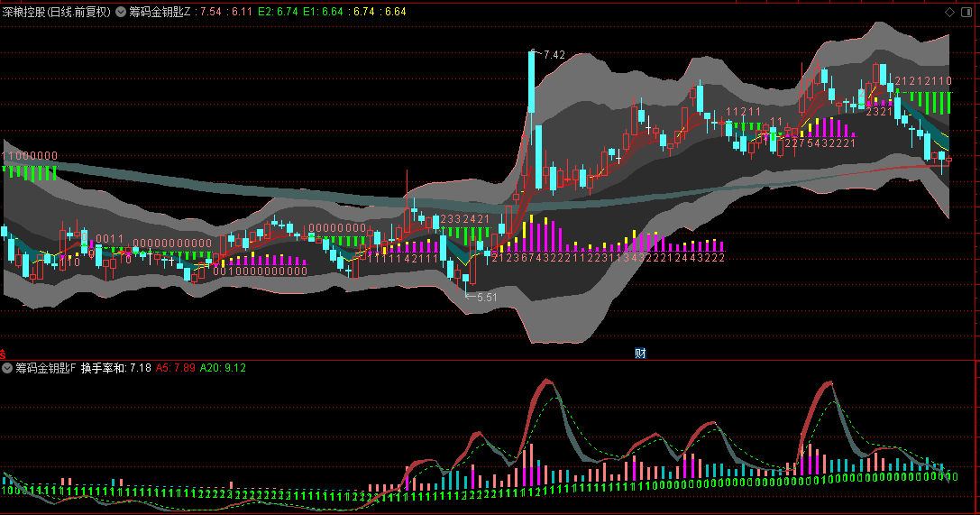Select the 筹码金钥匙F indicator label

click(x=45, y=368)
